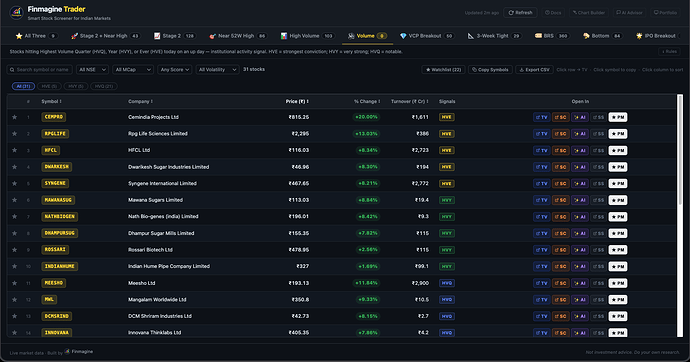Open RPGLIFE in TradingView (TV)
This screenshot has width=690, height=362.
pos(542,134)
